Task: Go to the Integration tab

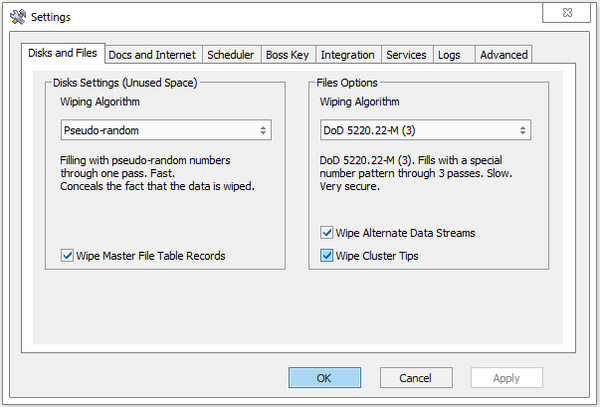Action: pos(347,55)
